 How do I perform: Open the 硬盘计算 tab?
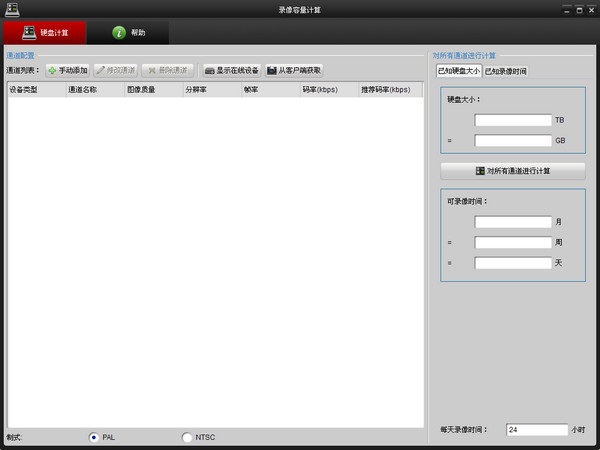click(x=45, y=33)
